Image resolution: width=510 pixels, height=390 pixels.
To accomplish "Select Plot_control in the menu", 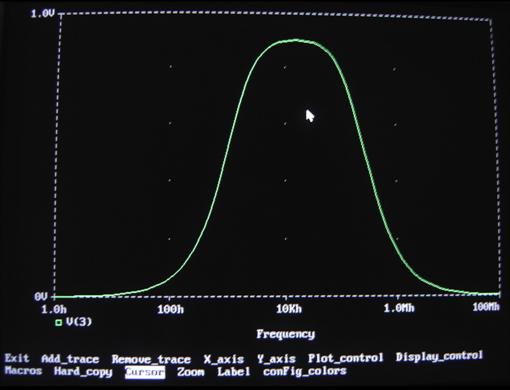I will (346, 358).
